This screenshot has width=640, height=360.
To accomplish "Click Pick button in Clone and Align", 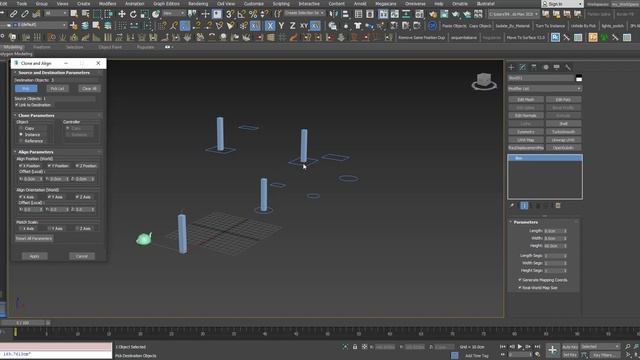I will pyautogui.click(x=26, y=89).
